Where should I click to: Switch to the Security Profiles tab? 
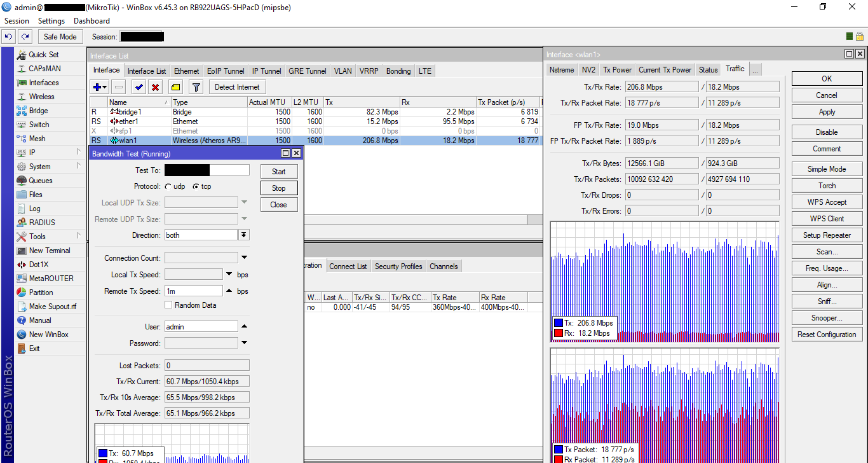point(398,266)
